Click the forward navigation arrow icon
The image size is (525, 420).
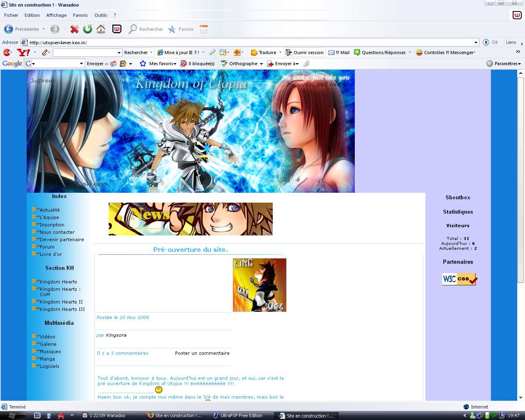tap(55, 29)
